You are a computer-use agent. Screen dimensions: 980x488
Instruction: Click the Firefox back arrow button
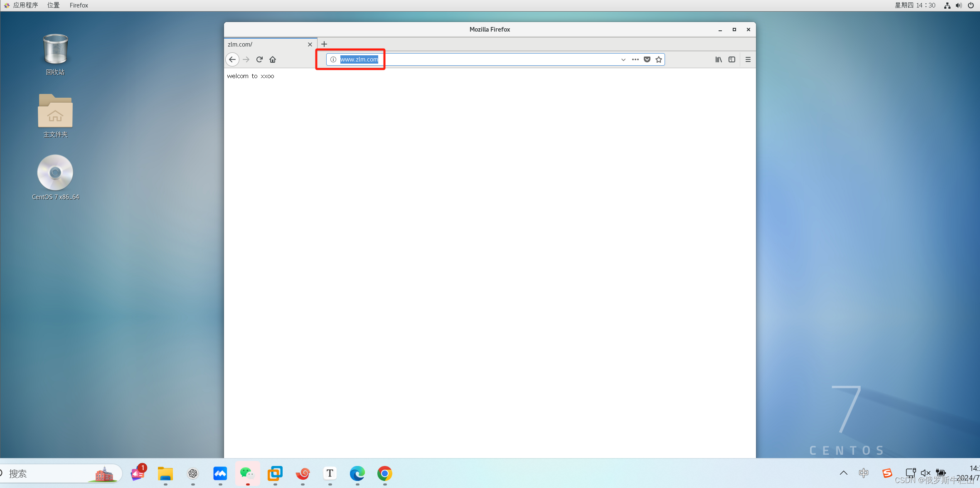click(x=232, y=59)
